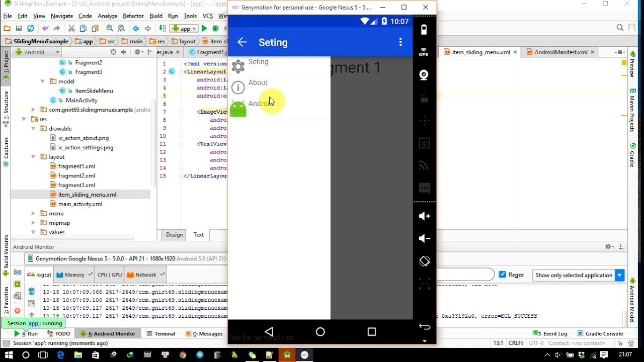The height and width of the screenshot is (362, 644).
Task: Select fragment2.xml in project tree
Action: click(76, 176)
